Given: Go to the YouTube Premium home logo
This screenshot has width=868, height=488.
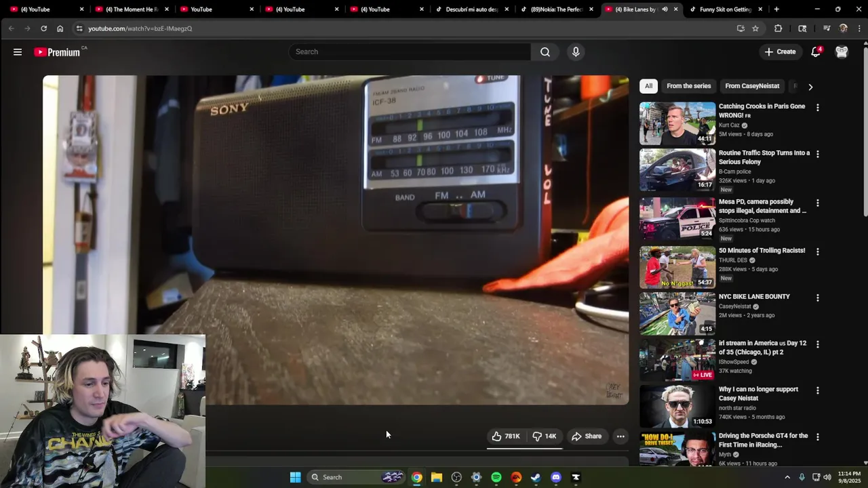Looking at the screenshot, I should click(x=57, y=52).
